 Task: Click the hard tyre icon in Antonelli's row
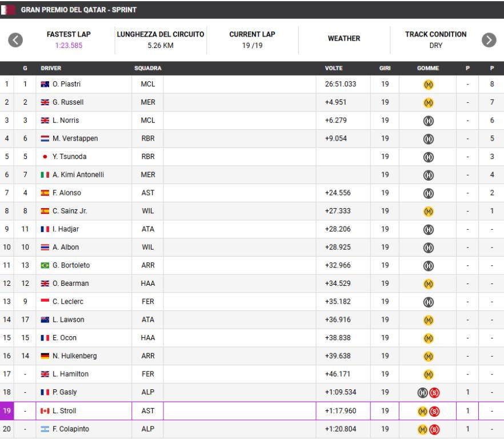point(428,175)
